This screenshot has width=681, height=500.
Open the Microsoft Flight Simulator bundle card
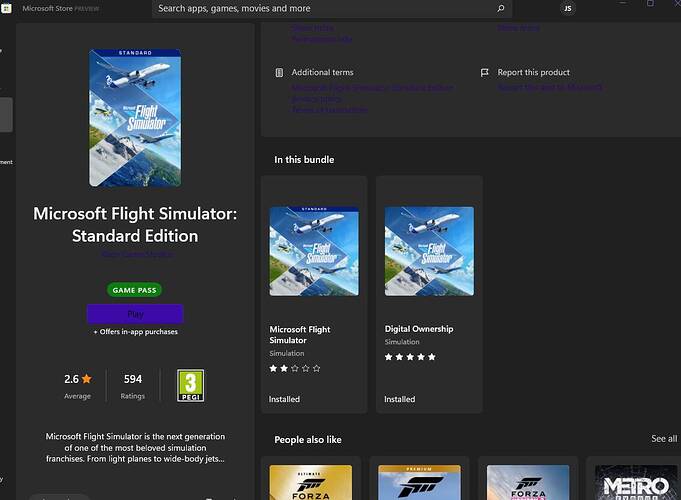point(314,295)
